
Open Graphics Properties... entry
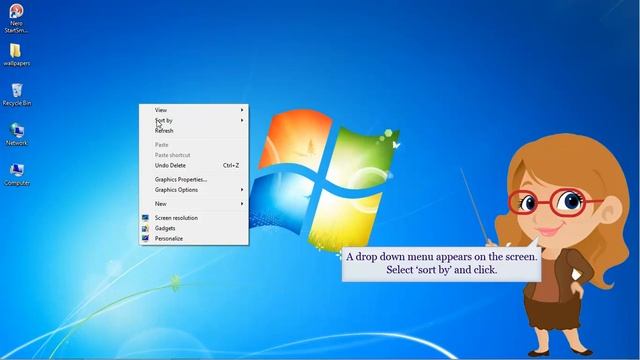click(193, 179)
